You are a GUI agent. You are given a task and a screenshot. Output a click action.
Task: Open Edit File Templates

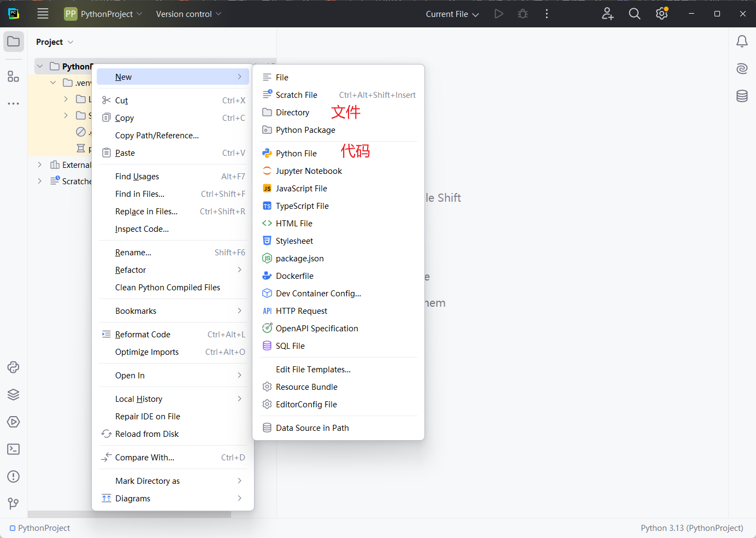(339, 370)
